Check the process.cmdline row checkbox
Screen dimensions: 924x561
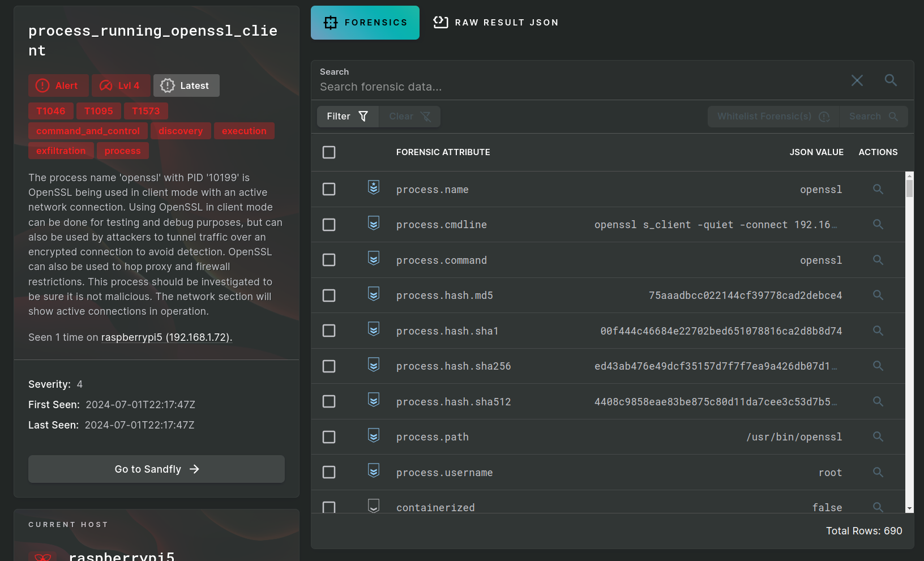click(329, 225)
